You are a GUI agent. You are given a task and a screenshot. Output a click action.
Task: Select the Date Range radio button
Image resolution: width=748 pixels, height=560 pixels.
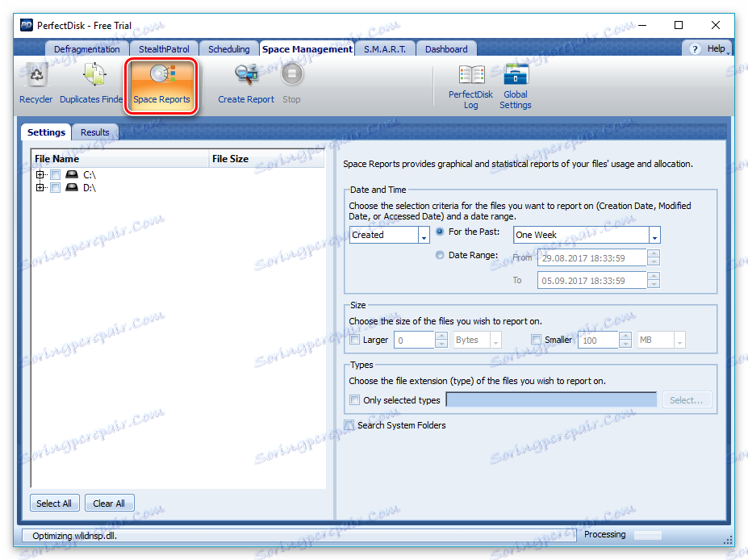coord(440,255)
